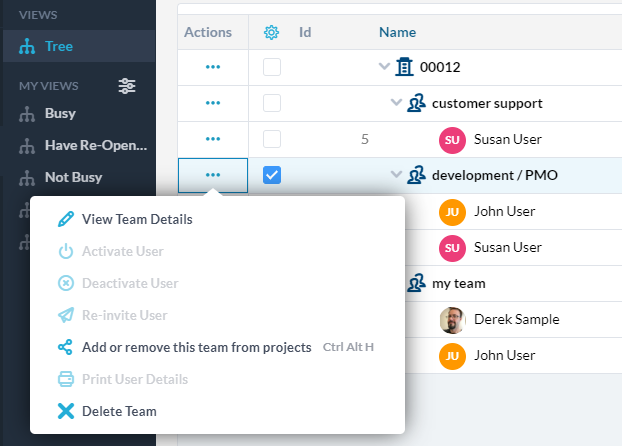
Task: Uncheck the development / PMO checkbox
Action: [272, 175]
